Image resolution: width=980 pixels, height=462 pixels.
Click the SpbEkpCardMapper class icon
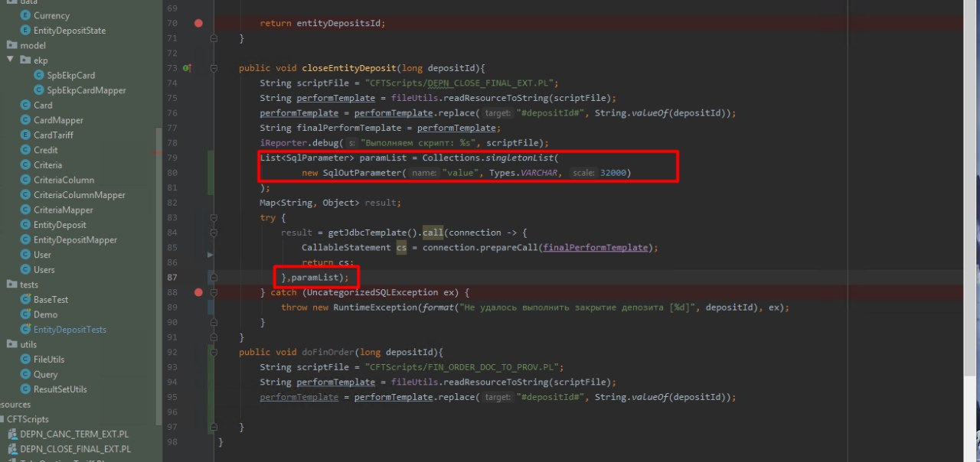39,90
